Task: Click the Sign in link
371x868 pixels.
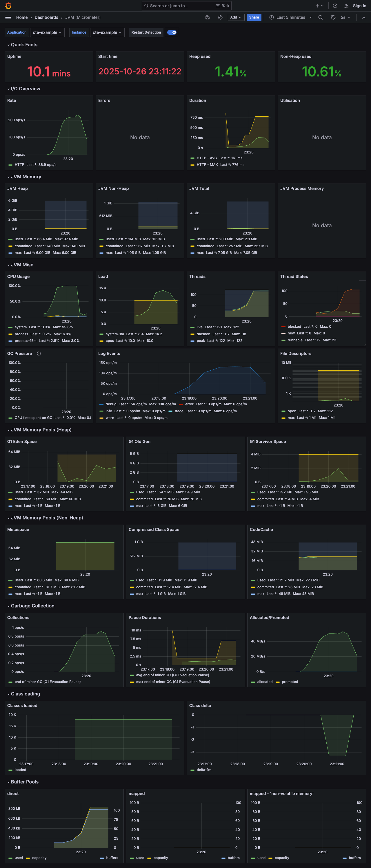Action: click(359, 6)
